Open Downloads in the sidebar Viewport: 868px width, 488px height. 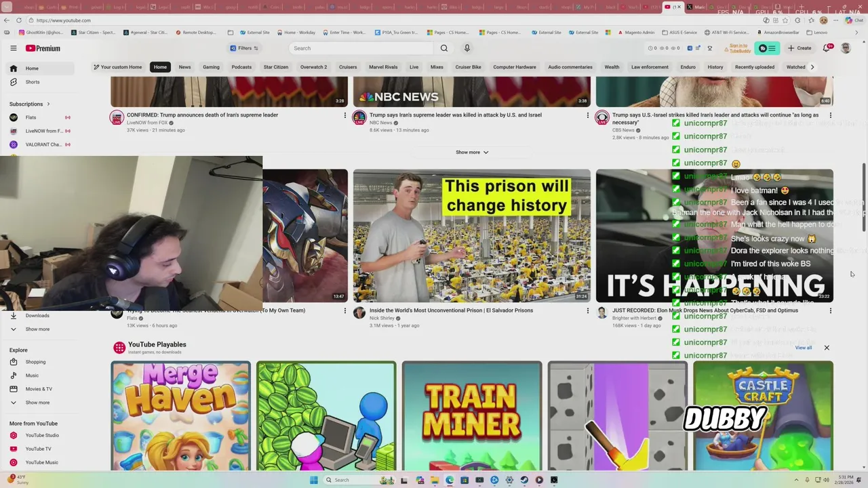tap(39, 316)
